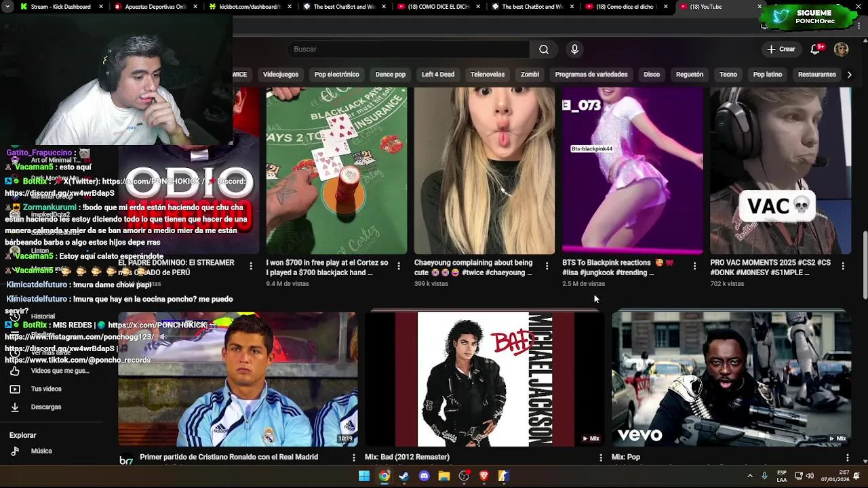This screenshot has width=868, height=488.
Task: Open the PRO VAC MOMENTS thumbnail
Action: tap(780, 170)
